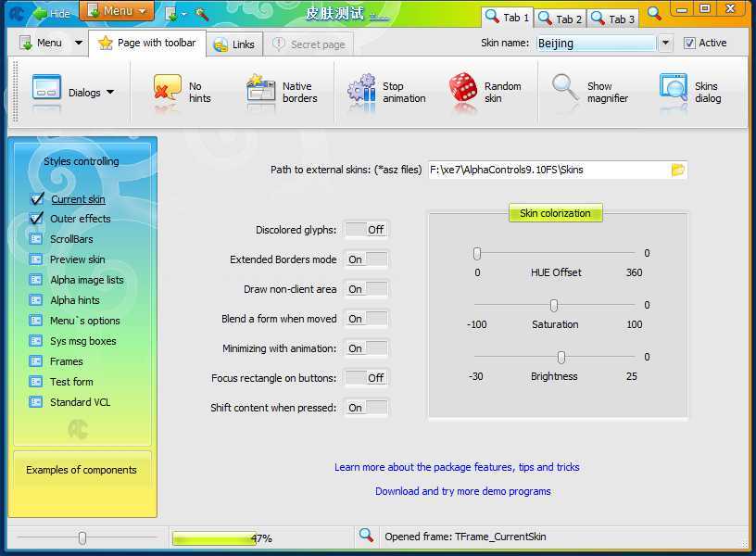Switch to the Links tab

coord(233,44)
